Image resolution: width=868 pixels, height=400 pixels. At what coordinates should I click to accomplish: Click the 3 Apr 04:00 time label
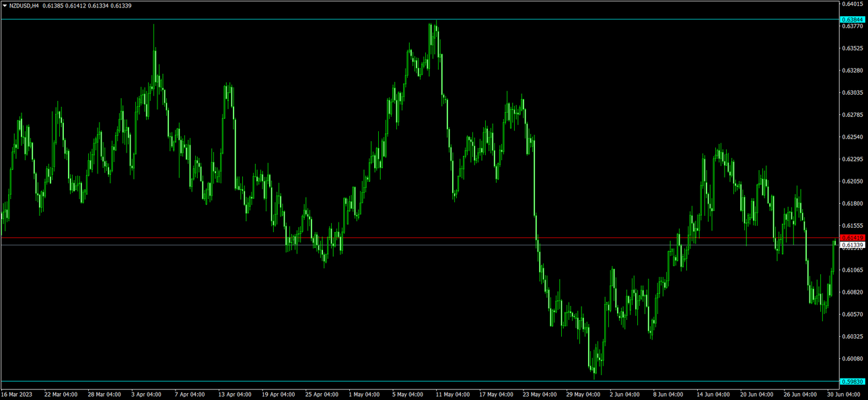pyautogui.click(x=146, y=395)
